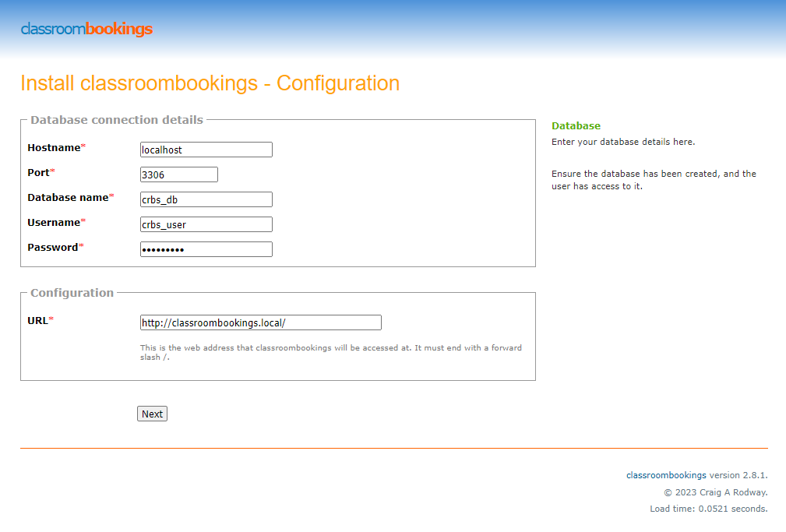Click the classroombookings logo in header

point(86,30)
